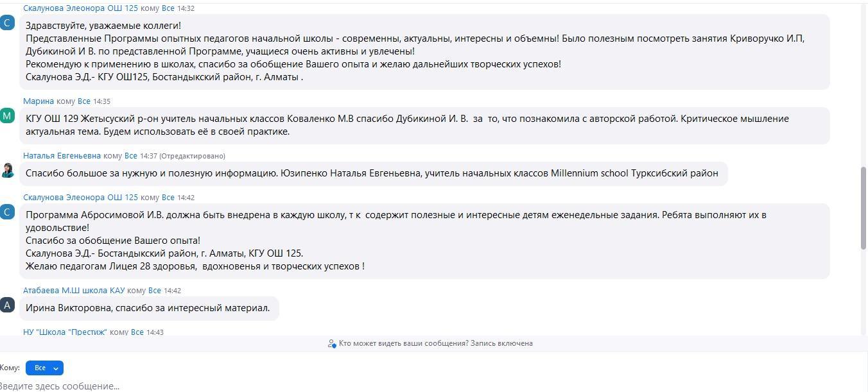This screenshot has width=868, height=392.
Task: Click sender name НУ "Школа "Престиж"
Action: 65,332
